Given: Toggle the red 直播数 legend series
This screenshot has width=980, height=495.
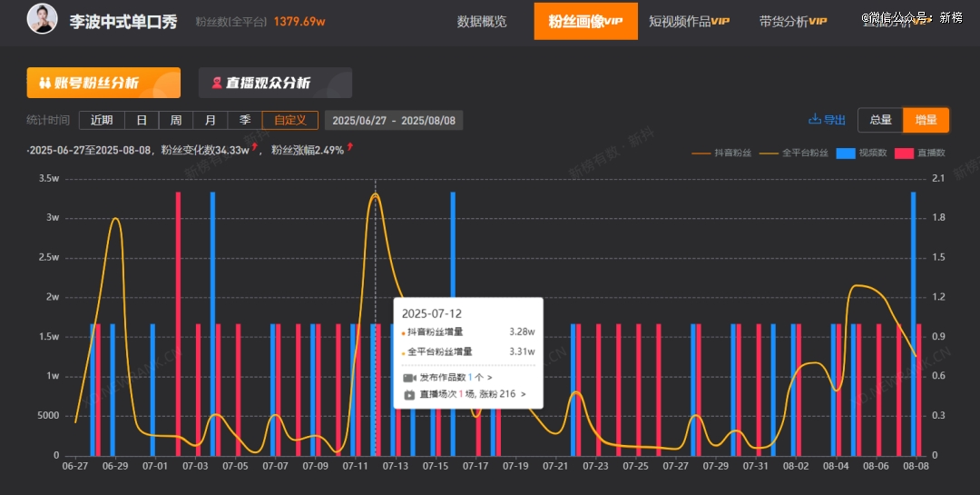Looking at the screenshot, I should click(920, 153).
